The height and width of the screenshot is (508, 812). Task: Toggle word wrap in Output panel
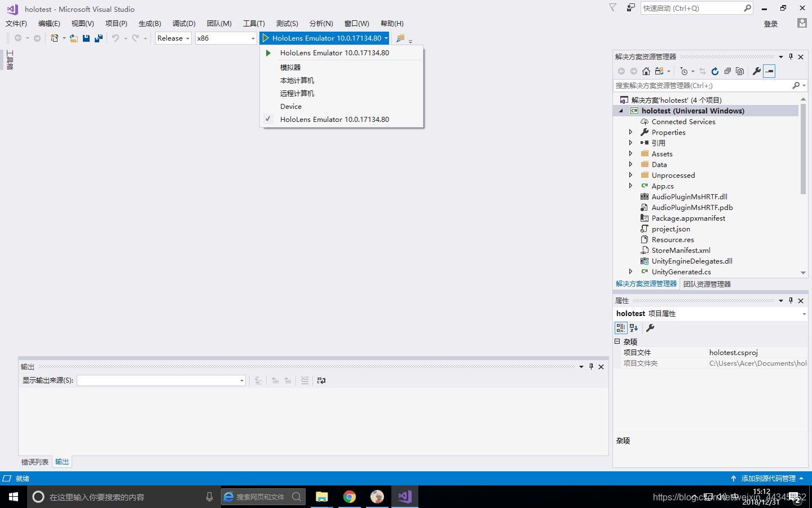click(321, 380)
